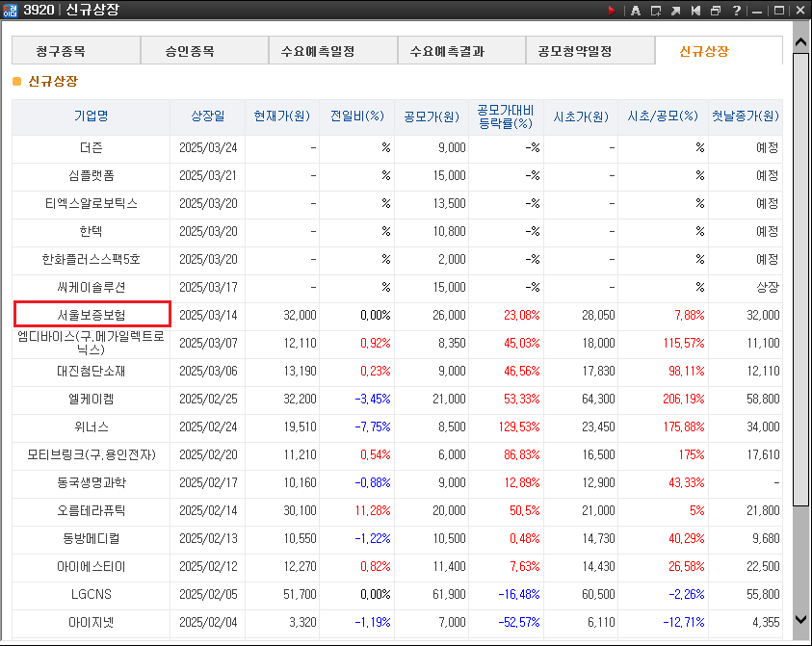Click listing date 2025/03/14

(x=208, y=315)
